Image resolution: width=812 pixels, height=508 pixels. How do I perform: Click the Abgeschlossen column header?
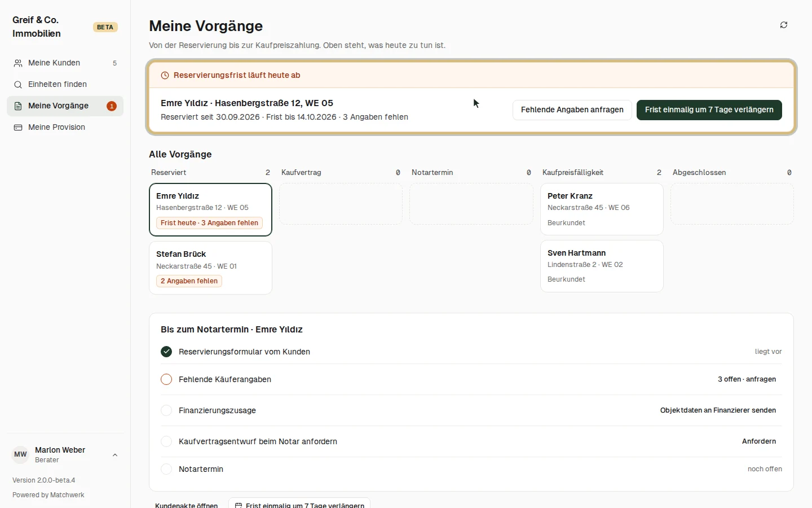pos(699,173)
